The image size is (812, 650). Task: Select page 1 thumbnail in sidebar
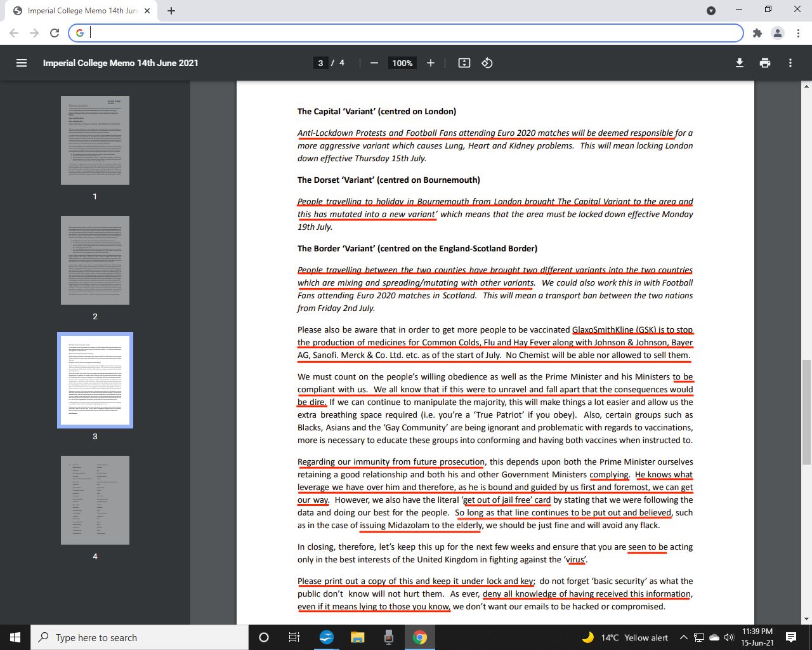(x=95, y=140)
